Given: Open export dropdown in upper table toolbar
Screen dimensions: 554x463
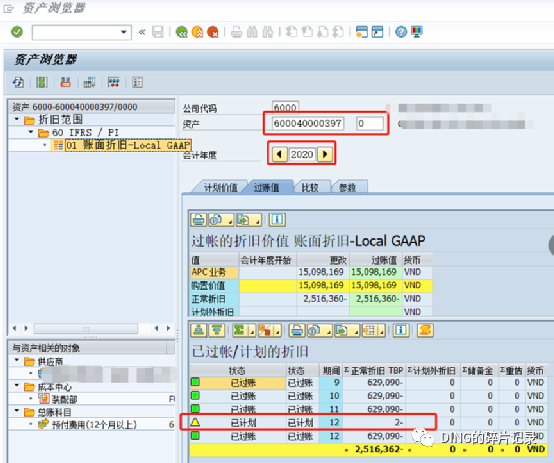Looking at the screenshot, I should (249, 220).
